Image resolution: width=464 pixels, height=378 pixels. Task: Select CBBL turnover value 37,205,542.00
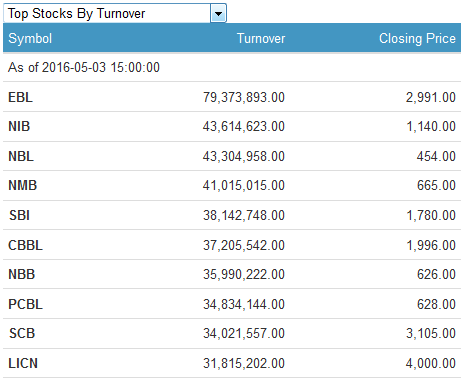coord(244,245)
